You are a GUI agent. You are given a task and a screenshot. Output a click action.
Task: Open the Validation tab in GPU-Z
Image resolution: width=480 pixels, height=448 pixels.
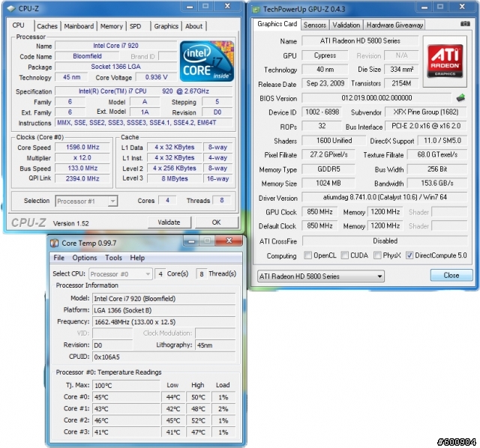point(346,25)
